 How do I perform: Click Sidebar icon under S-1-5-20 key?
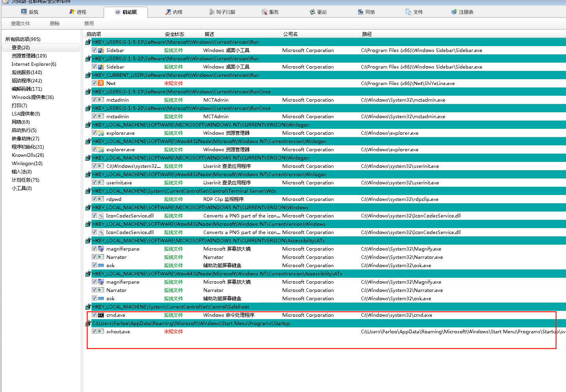point(101,67)
